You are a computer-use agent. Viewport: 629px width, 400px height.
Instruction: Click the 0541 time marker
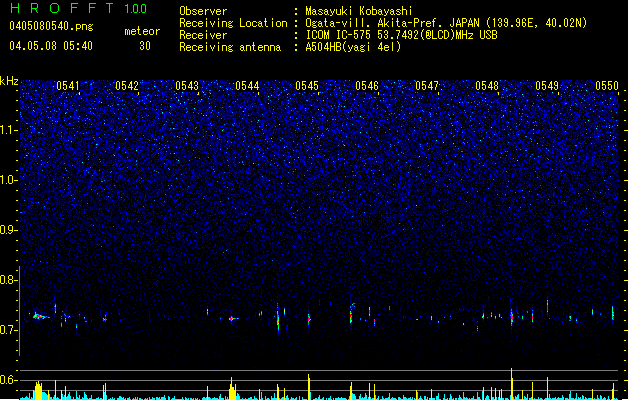(68, 86)
